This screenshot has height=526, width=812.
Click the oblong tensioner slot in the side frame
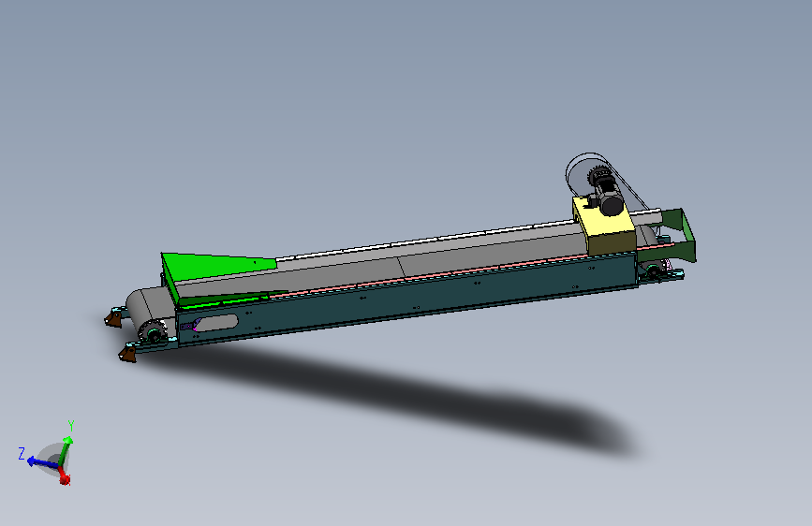click(x=216, y=323)
